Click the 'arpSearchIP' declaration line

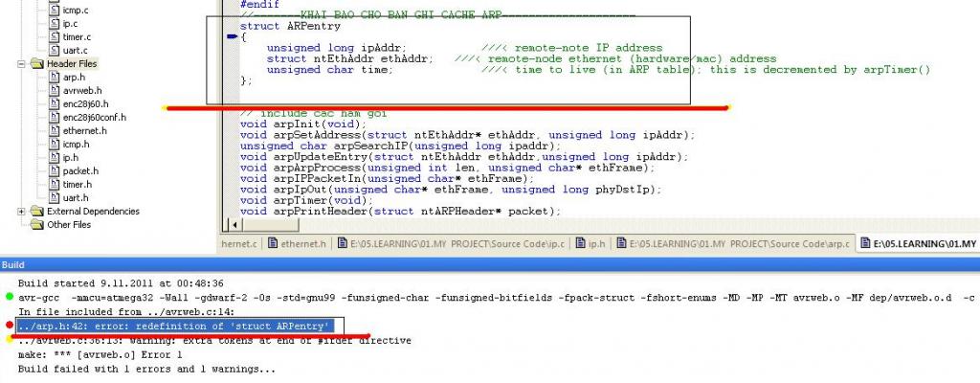(x=401, y=146)
